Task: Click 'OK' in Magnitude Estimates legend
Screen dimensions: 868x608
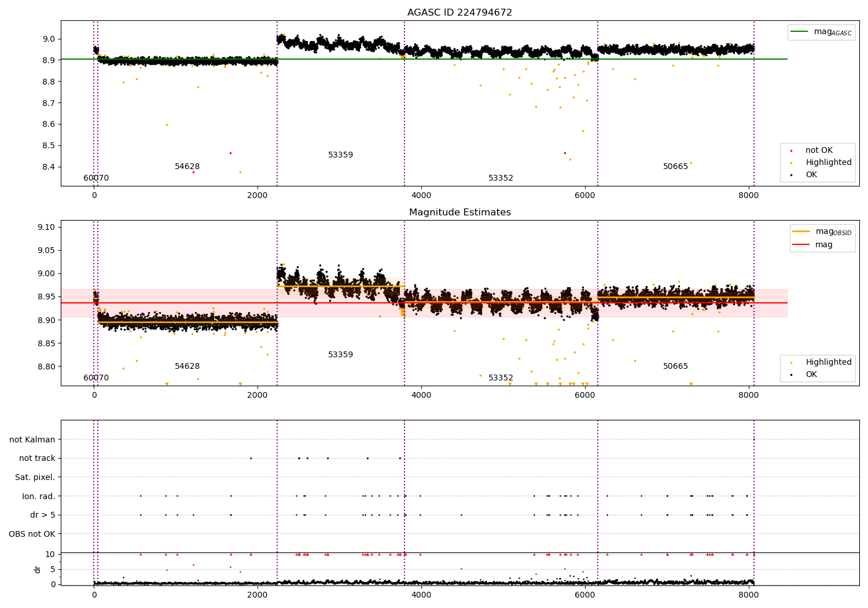Action: pos(811,375)
